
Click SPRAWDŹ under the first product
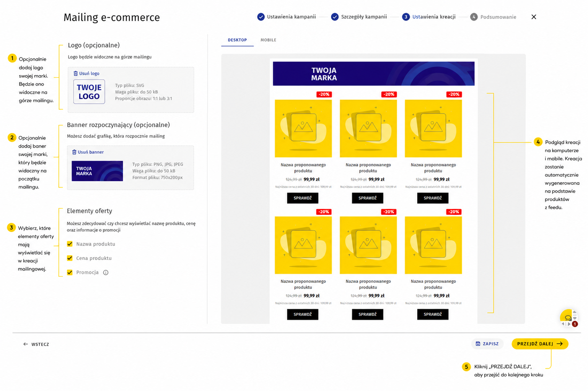pos(303,198)
